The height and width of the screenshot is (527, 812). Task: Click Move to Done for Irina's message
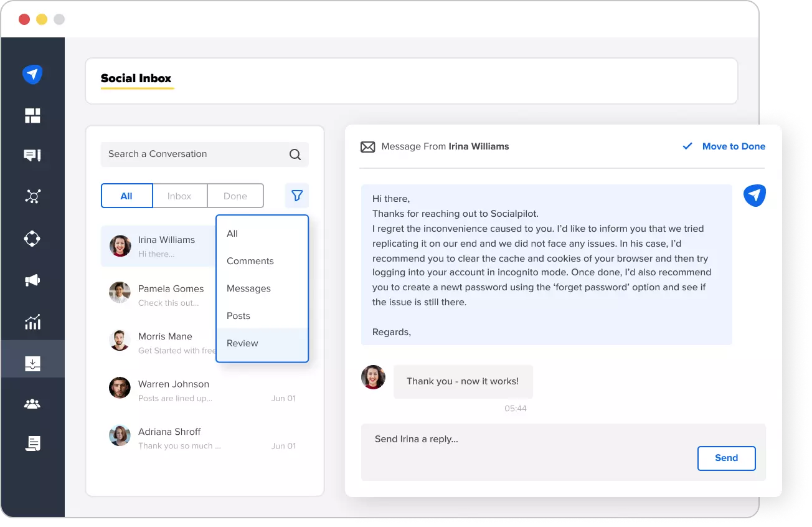[x=734, y=146]
